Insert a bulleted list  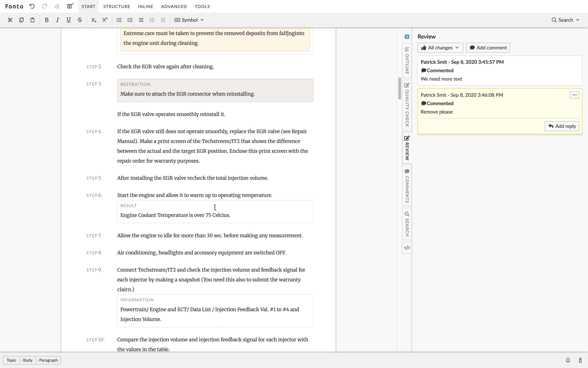119,20
